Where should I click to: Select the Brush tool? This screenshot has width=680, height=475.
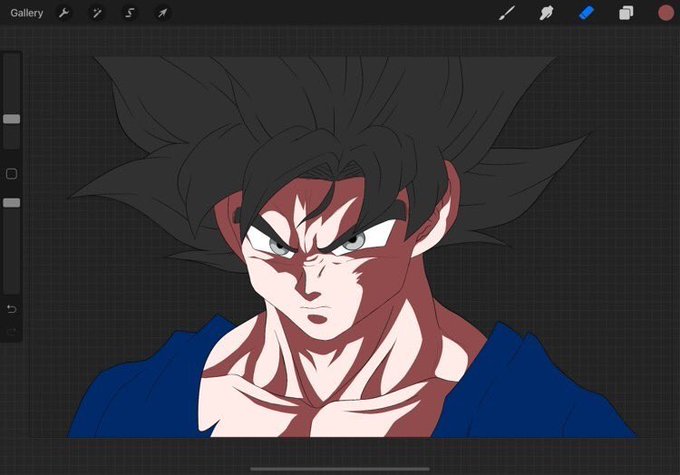point(507,13)
